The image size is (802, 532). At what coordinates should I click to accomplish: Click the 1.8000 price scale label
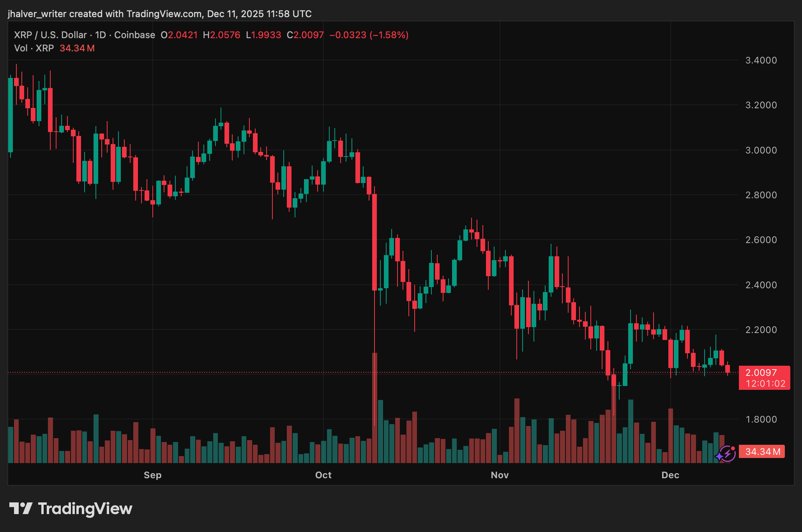pos(761,419)
